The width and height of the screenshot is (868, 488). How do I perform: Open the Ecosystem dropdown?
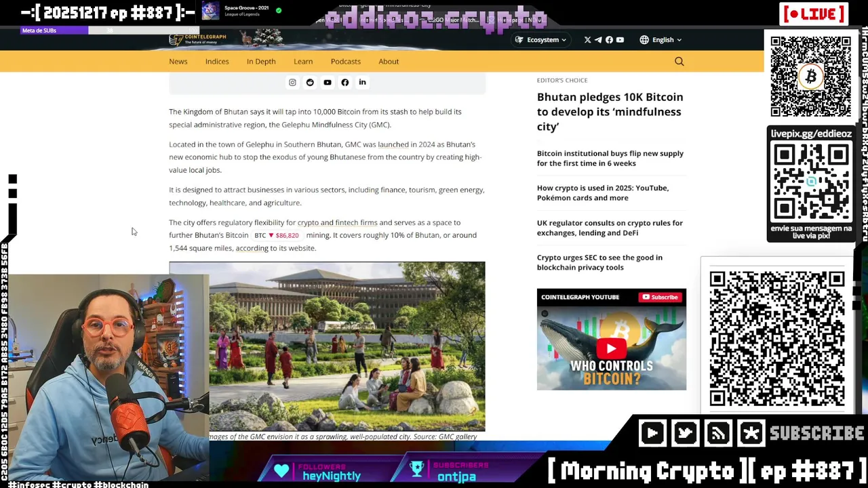coord(540,40)
